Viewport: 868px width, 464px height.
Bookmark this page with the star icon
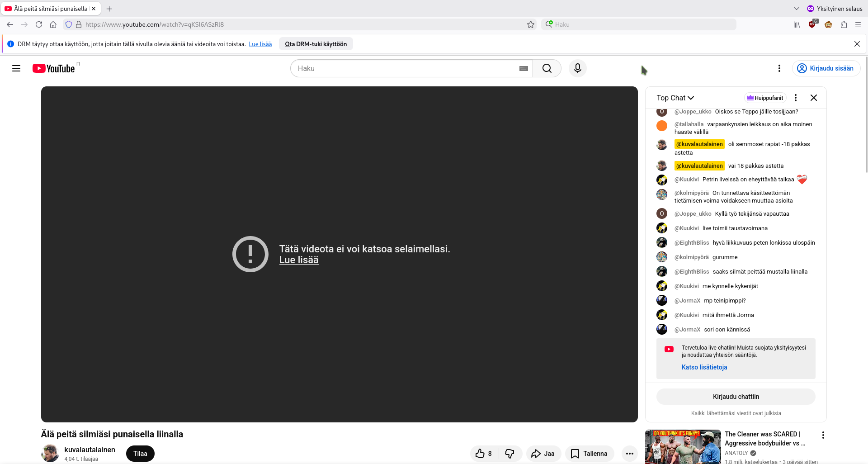pos(531,24)
